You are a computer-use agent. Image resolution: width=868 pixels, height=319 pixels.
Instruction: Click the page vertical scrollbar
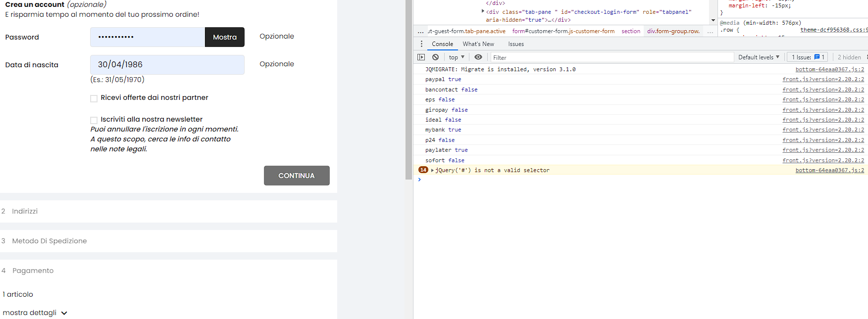point(408,89)
